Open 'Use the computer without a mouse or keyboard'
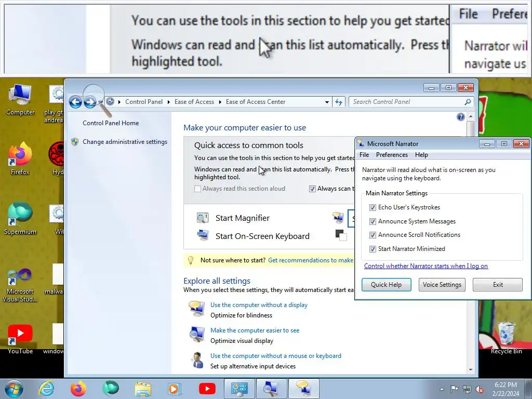The height and width of the screenshot is (399, 532). [x=275, y=356]
